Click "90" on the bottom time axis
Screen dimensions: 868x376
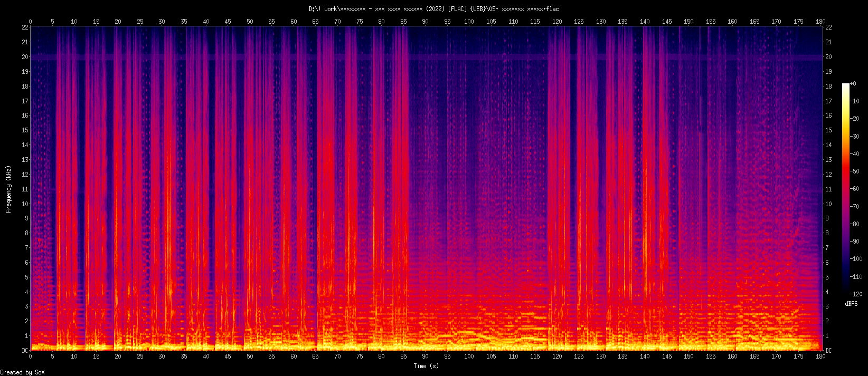425,356
